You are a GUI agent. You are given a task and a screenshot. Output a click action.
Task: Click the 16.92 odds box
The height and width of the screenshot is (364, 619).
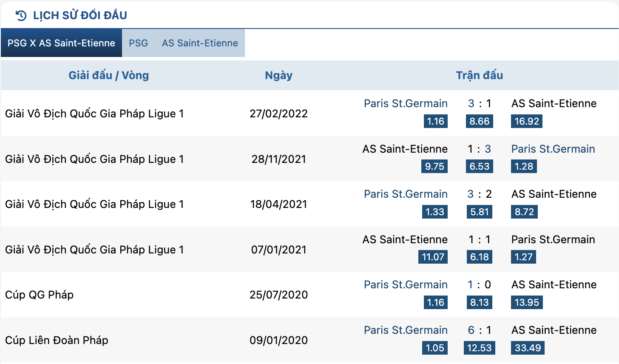[x=526, y=121]
